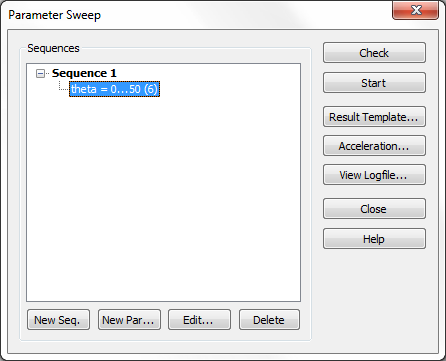Start the parameter sweep
Image resolution: width=446 pixels, height=361 pixels.
pos(374,83)
